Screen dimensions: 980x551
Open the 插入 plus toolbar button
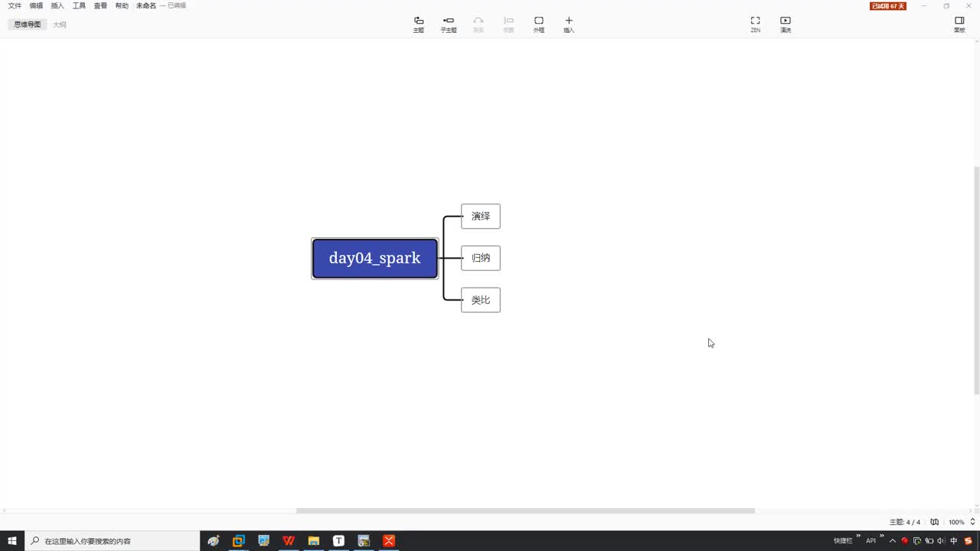pos(569,24)
